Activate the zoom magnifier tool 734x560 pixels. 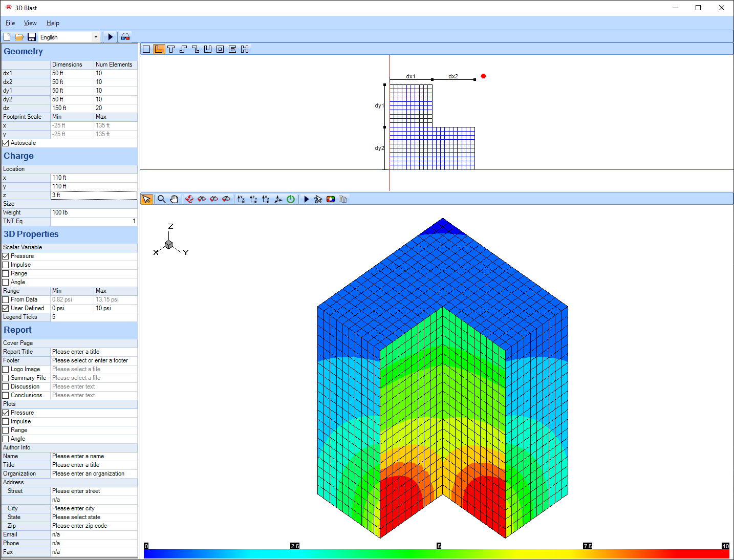[162, 199]
